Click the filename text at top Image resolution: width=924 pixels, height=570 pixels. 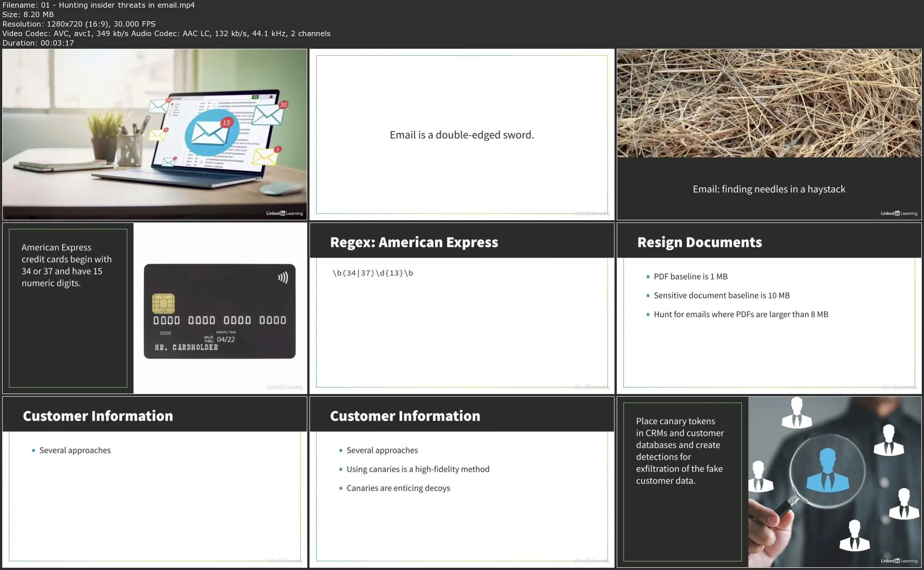[98, 5]
